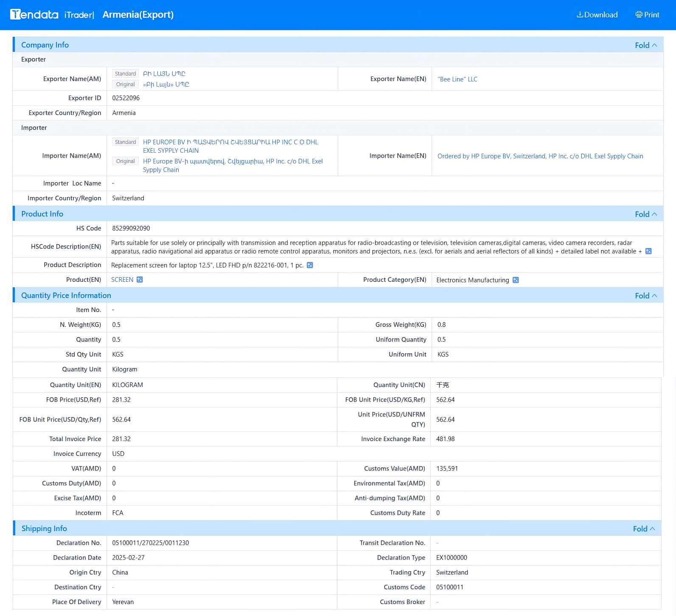Click Declaration Type EX1000000
The width and height of the screenshot is (676, 616).
(452, 558)
